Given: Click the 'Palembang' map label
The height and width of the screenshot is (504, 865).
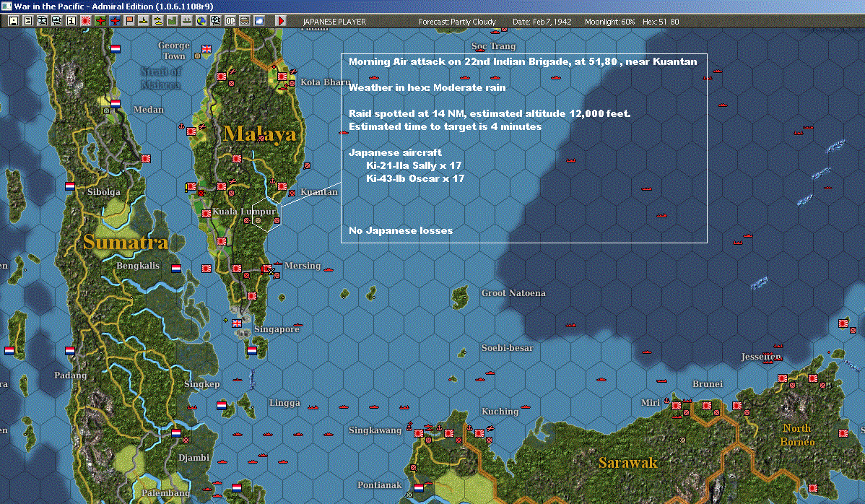Looking at the screenshot, I should [x=165, y=493].
